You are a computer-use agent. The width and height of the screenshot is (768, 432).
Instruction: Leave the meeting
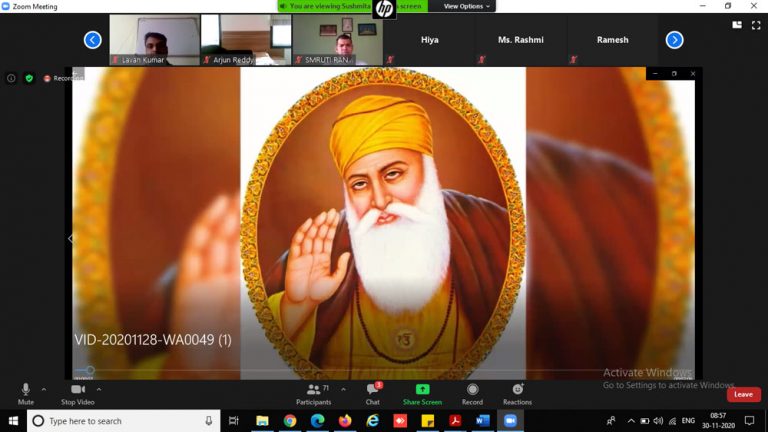(744, 394)
